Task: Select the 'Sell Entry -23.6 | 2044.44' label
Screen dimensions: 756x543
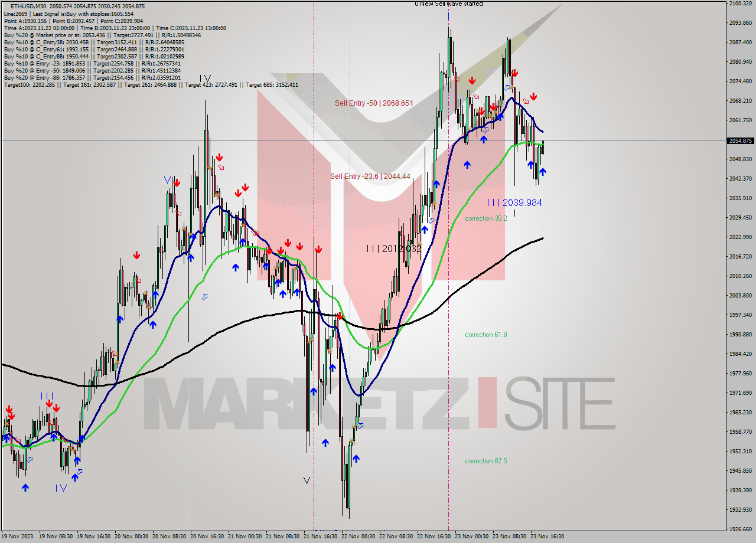Action: tap(370, 176)
